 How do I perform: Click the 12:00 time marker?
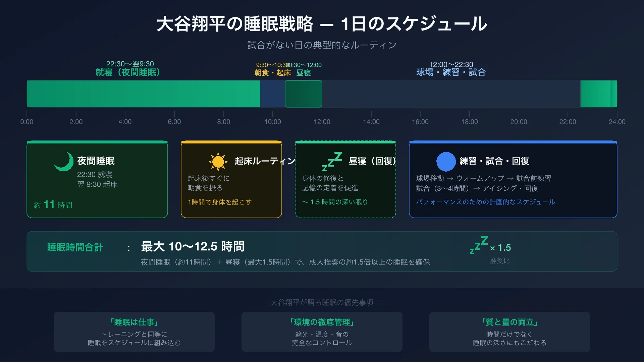[322, 122]
